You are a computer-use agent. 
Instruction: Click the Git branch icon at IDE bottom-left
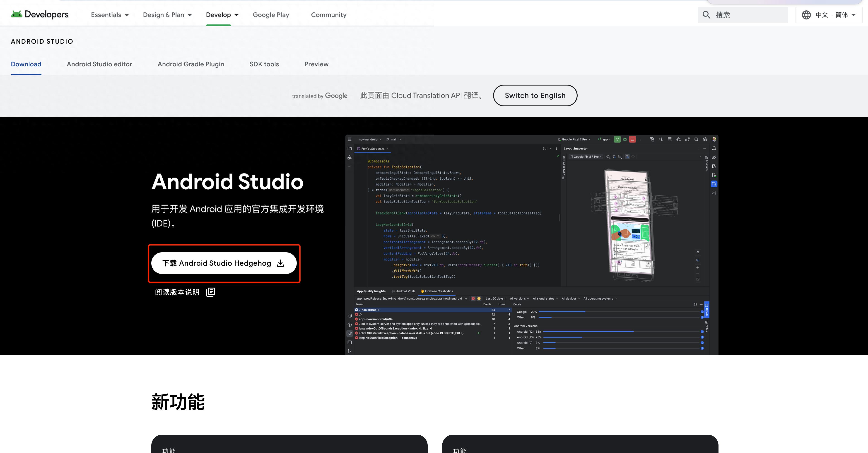click(350, 351)
